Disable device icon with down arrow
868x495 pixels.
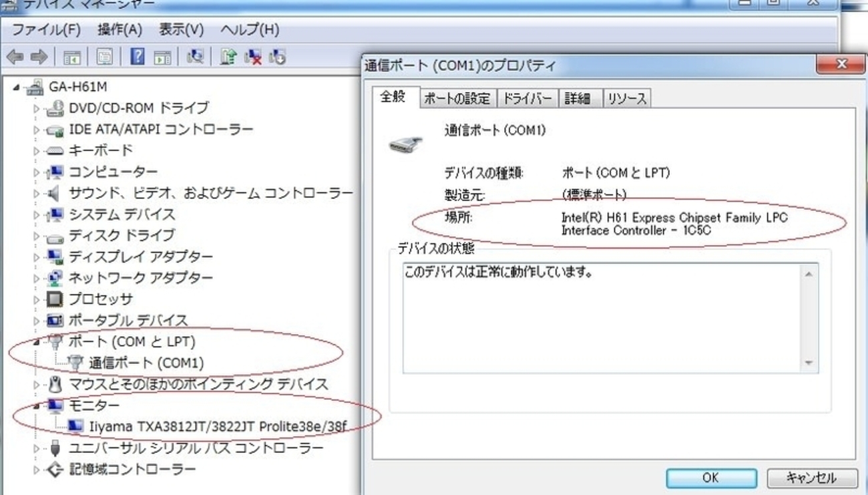click(277, 57)
